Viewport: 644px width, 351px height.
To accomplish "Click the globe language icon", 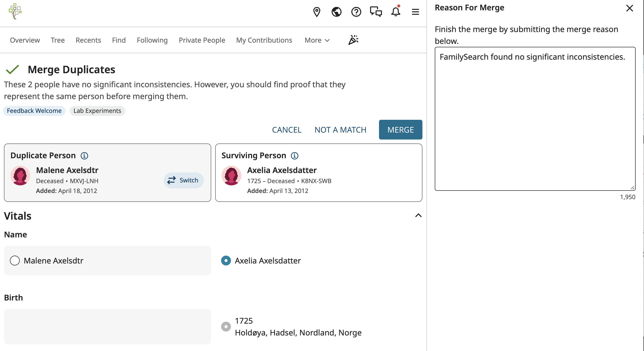I will 336,12.
